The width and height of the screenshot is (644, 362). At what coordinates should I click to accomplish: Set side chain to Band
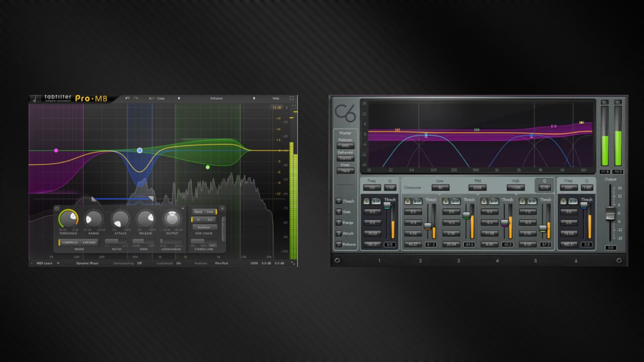click(x=198, y=212)
